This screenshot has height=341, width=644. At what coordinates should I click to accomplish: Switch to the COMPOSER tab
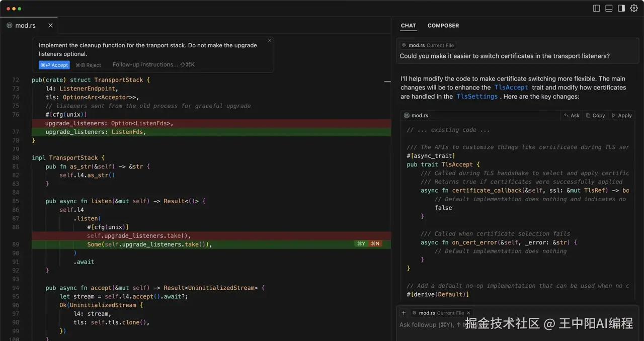pyautogui.click(x=443, y=26)
